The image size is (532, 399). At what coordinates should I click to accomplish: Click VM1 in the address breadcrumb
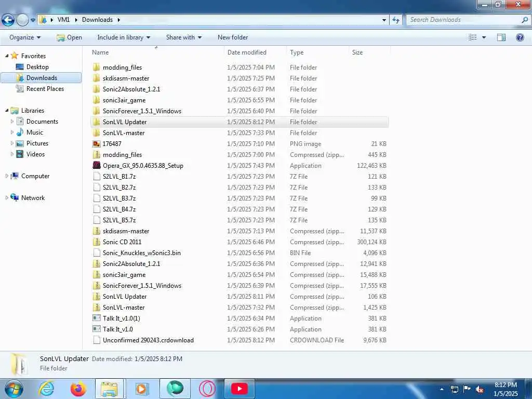coord(63,20)
